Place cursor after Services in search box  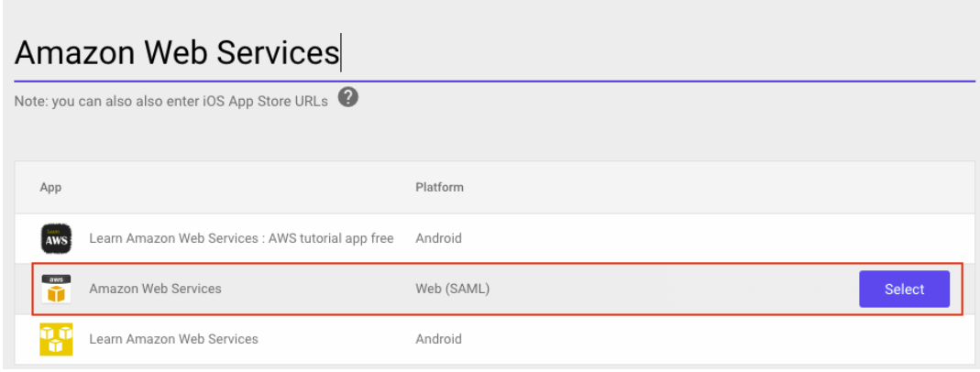point(339,53)
